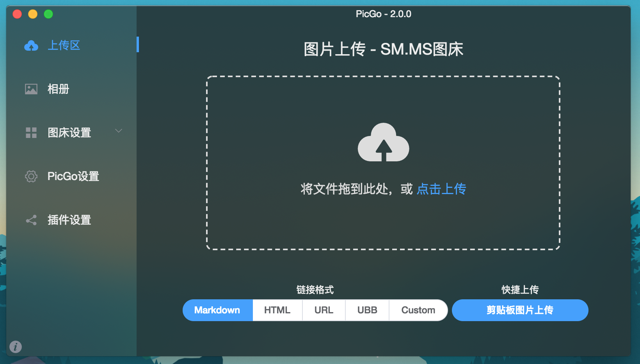Expand the 图床设置 chevron arrow
Screen dimensions: 640x364
coord(119,131)
